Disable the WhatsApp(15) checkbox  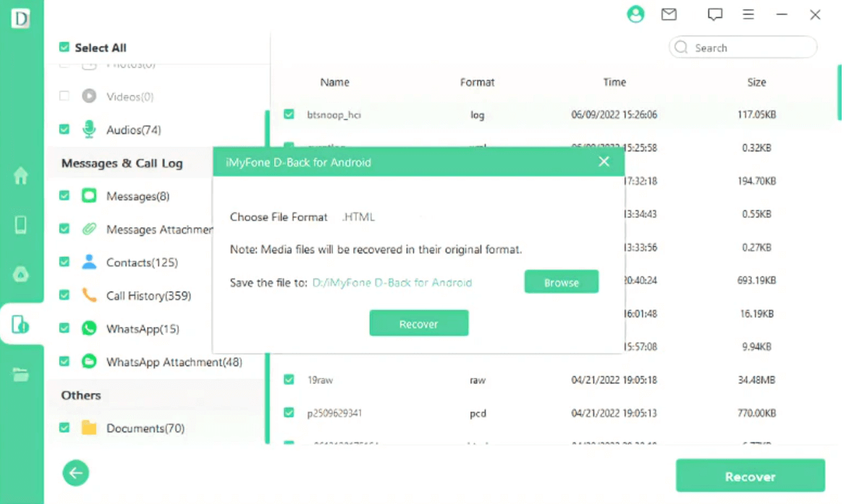(x=64, y=328)
